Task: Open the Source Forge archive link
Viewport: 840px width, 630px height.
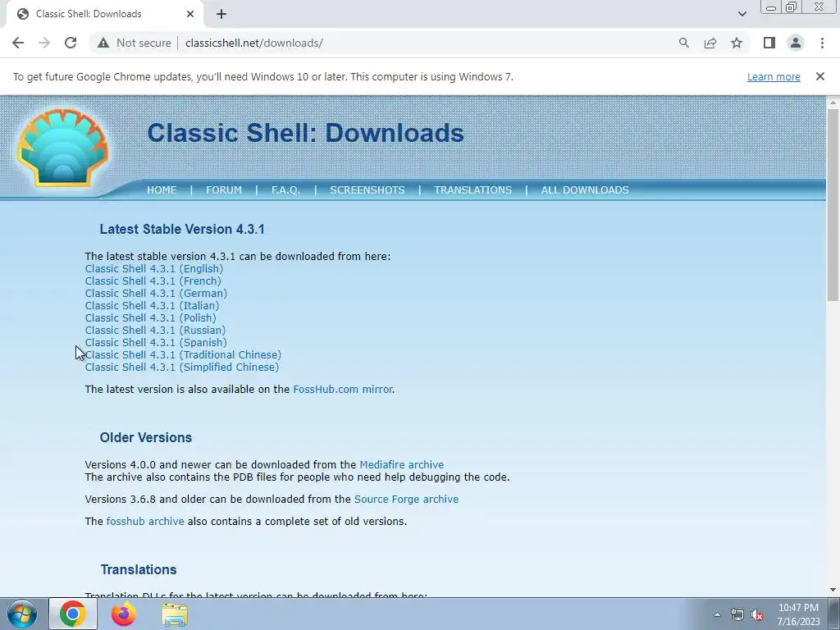Action: click(407, 500)
